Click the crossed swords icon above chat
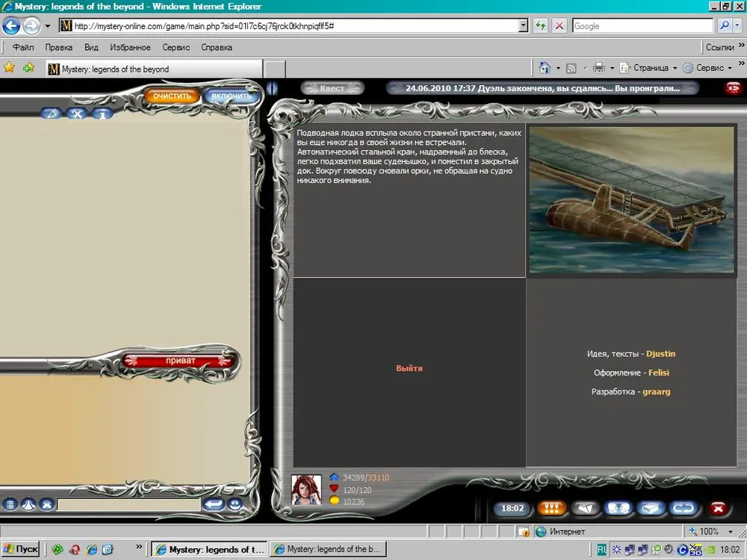Screen dimensions: 747x560 tap(76, 113)
